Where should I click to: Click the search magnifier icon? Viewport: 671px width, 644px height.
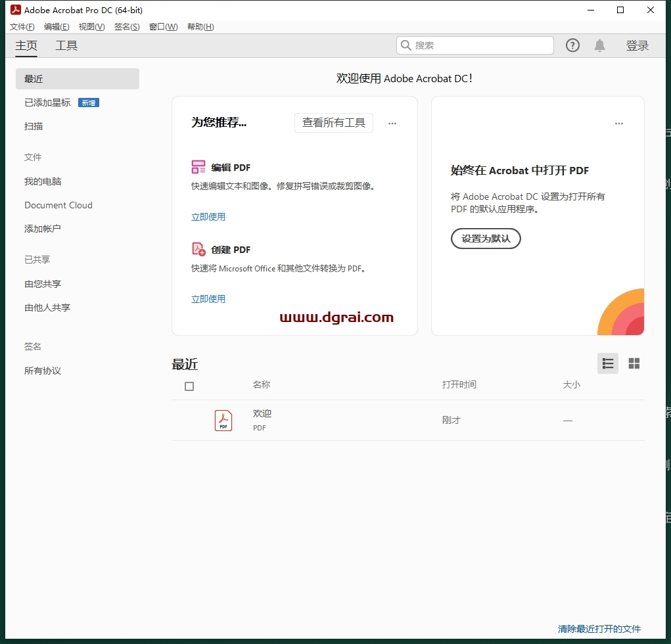[x=405, y=45]
